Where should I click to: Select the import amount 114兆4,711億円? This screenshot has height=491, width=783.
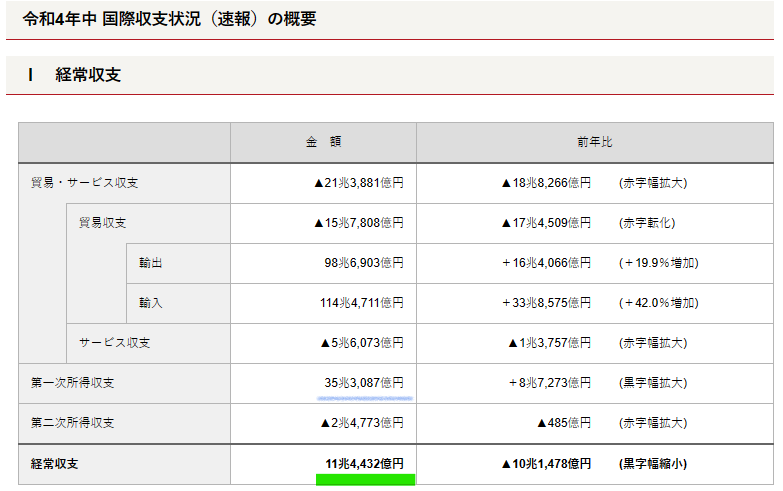click(360, 303)
